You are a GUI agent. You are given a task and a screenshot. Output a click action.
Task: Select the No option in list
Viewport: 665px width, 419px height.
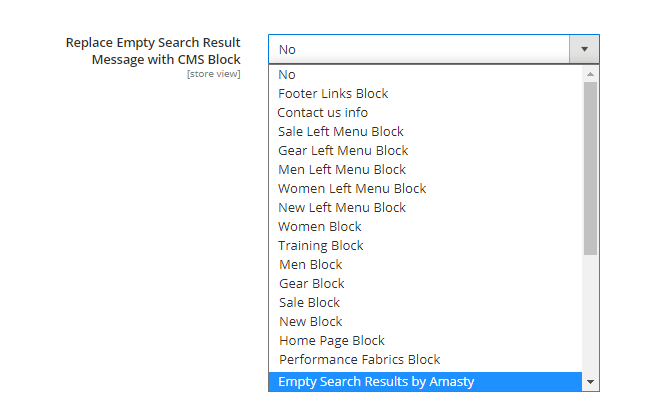(287, 74)
